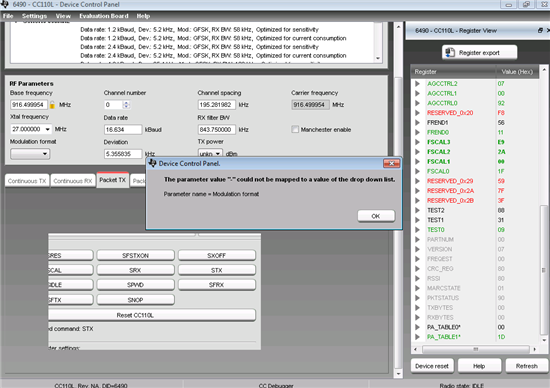Click the Device reset button
This screenshot has height=388, width=550.
click(432, 366)
